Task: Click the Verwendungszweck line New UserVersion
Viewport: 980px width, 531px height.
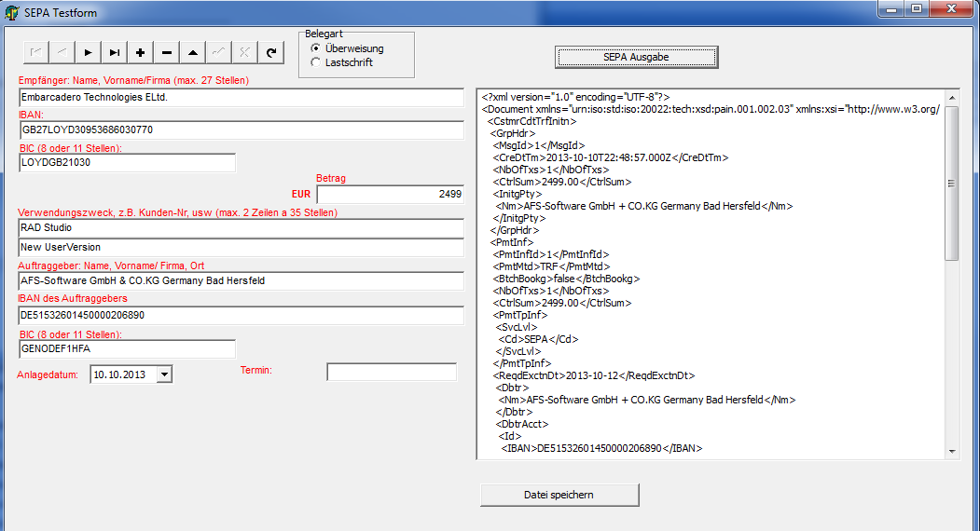Action: pos(242,248)
